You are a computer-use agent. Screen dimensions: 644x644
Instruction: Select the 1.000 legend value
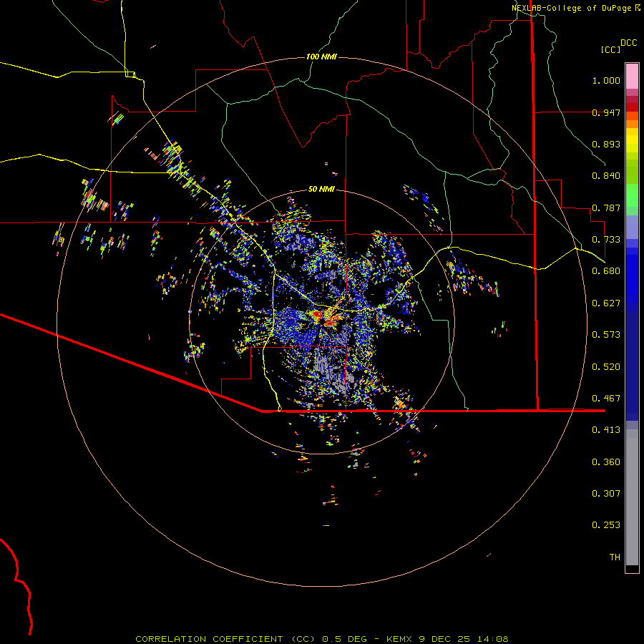click(x=606, y=80)
